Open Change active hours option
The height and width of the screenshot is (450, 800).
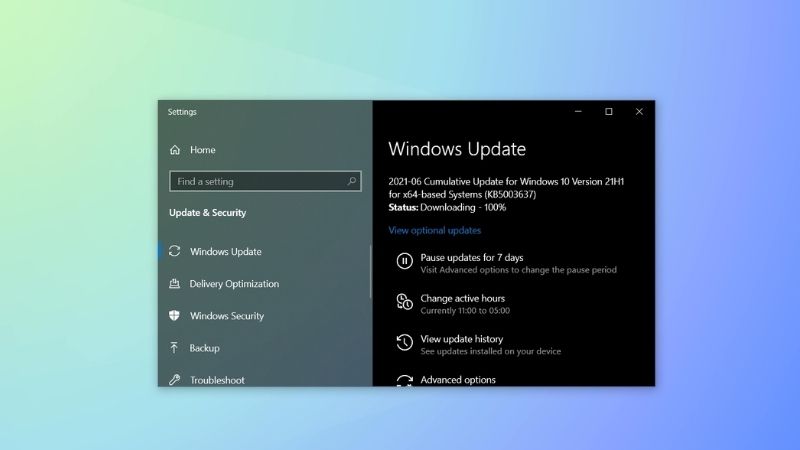pos(463,298)
